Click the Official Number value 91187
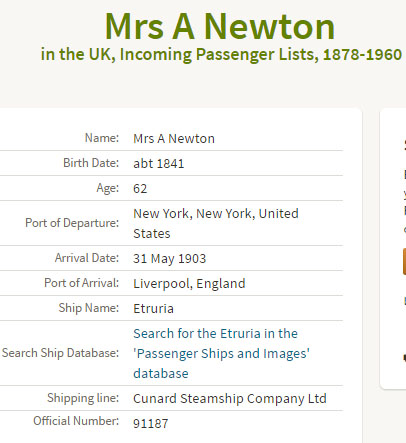The width and height of the screenshot is (406, 443). click(x=151, y=423)
